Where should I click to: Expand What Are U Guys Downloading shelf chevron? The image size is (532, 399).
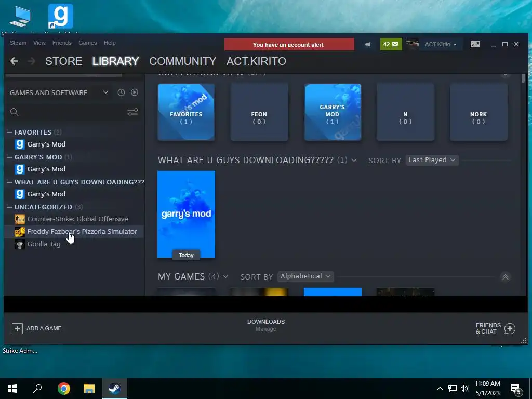(354, 160)
